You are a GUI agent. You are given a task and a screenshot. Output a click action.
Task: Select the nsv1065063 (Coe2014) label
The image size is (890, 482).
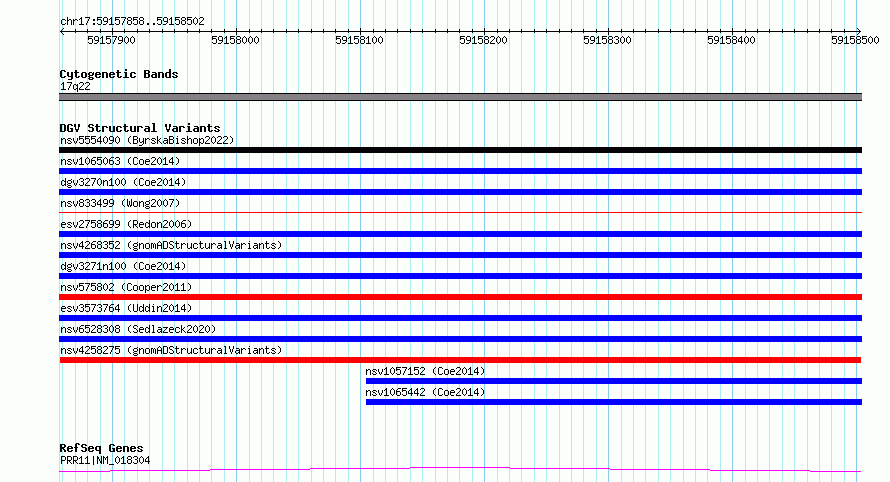pyautogui.click(x=120, y=161)
